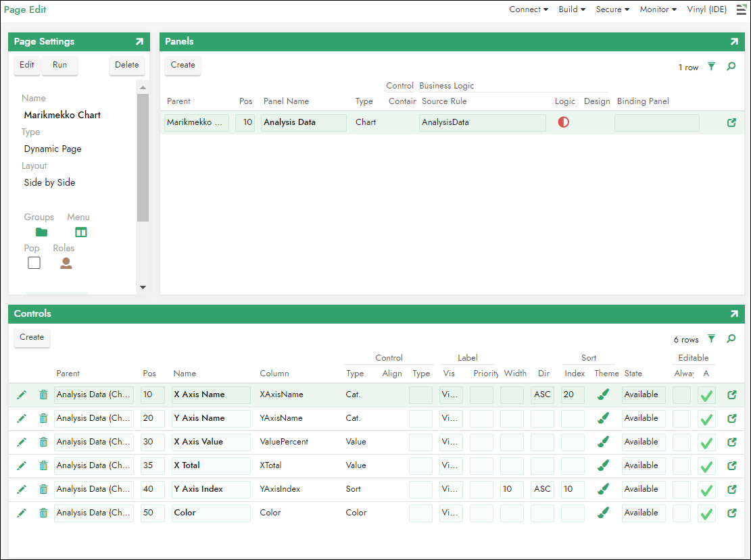Click the Groups folder icon
Image resolution: width=751 pixels, height=560 pixels.
pyautogui.click(x=41, y=232)
